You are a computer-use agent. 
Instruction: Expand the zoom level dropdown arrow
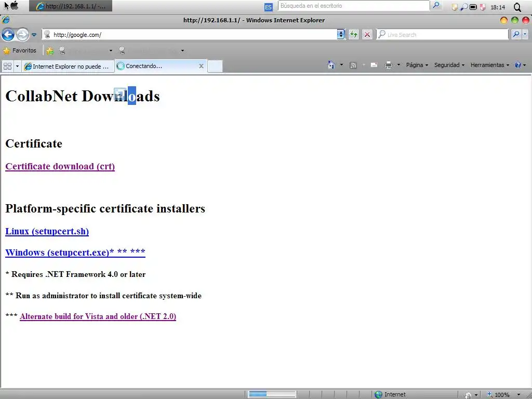[x=518, y=395]
